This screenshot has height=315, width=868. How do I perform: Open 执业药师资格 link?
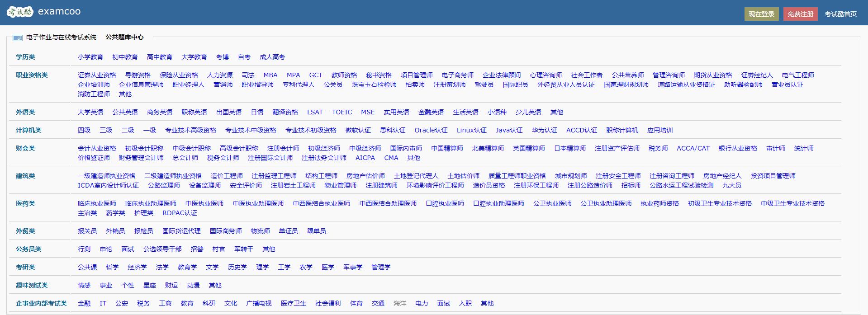(x=659, y=203)
